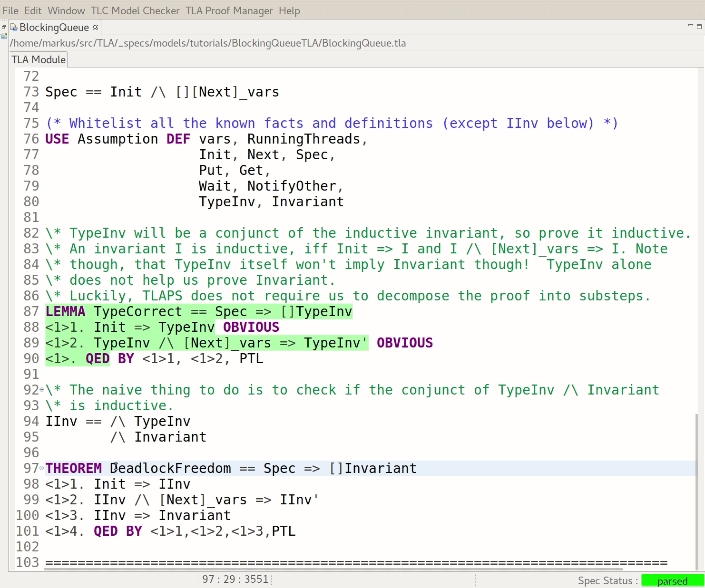Image resolution: width=705 pixels, height=588 pixels.
Task: Click the word DeadlockFreedom on line 97
Action: coord(170,469)
